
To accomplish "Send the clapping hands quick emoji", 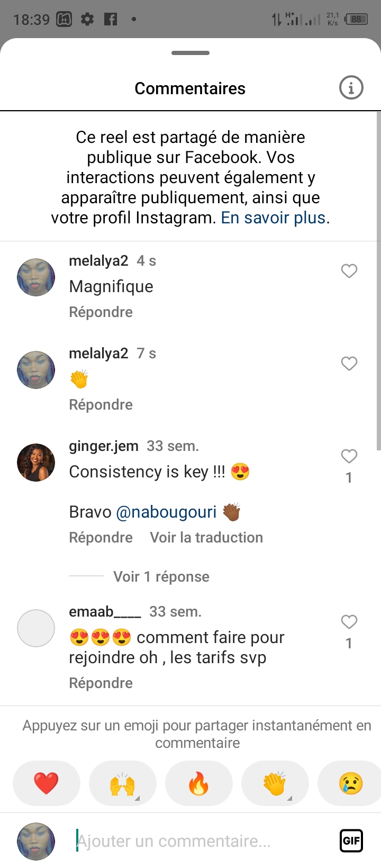I will click(x=275, y=783).
